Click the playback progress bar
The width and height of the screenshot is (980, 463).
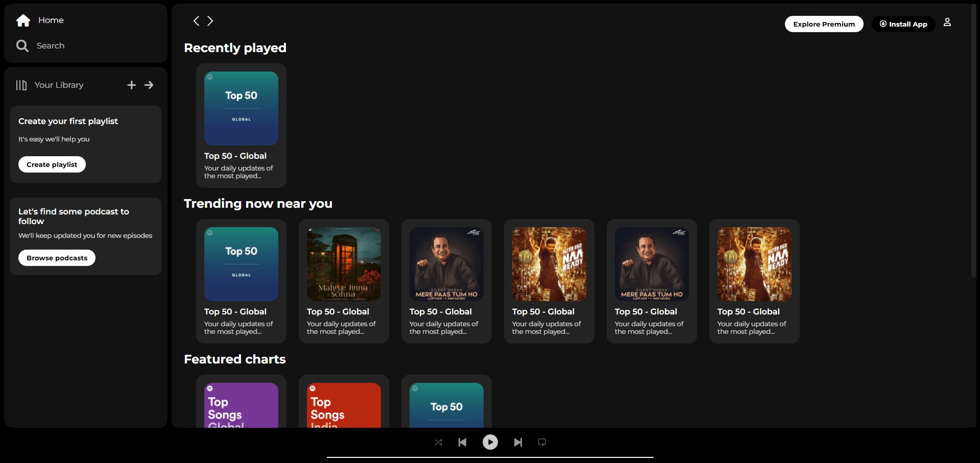point(490,457)
